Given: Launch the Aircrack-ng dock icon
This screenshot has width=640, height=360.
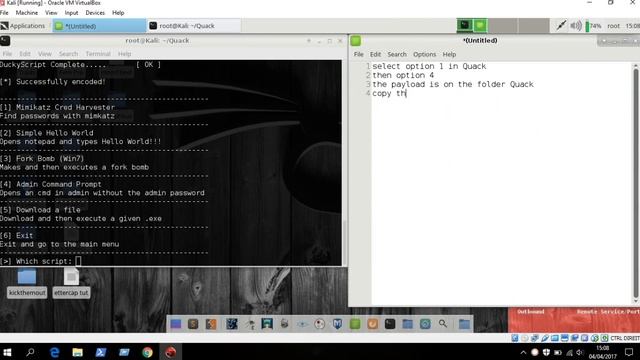Looking at the screenshot, I should (250, 324).
